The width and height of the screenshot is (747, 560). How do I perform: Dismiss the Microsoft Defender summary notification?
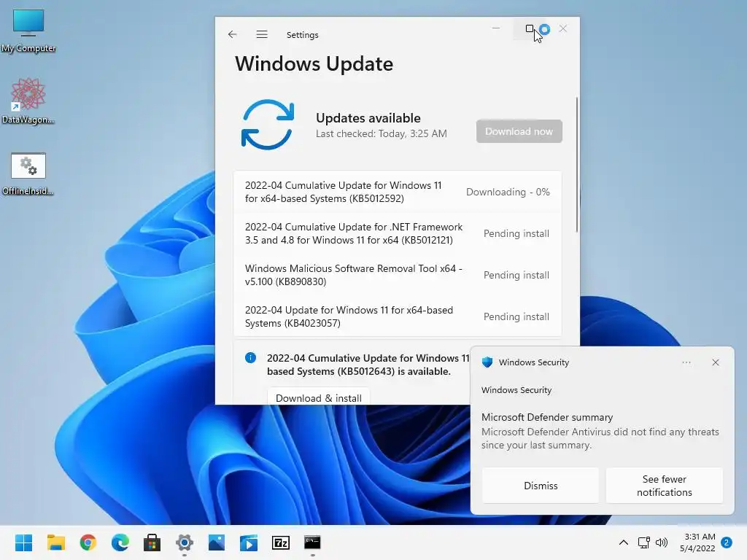coord(541,485)
